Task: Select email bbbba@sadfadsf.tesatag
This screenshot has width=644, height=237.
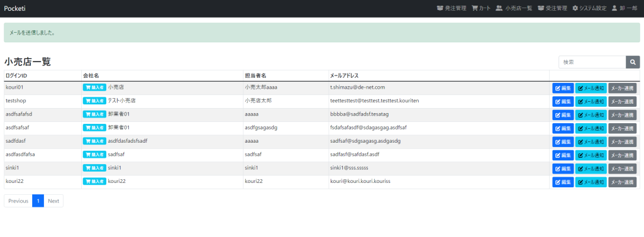Action: 359,114
